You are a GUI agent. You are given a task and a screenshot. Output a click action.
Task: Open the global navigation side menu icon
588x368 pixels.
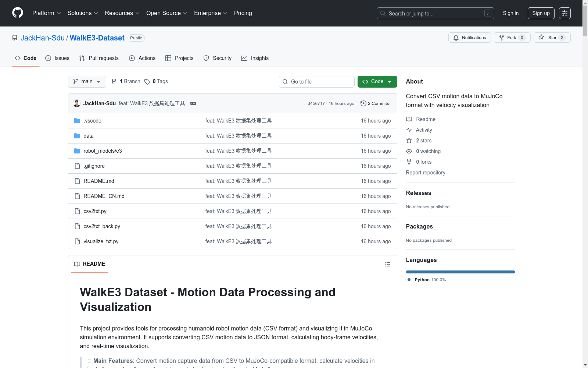(565, 13)
